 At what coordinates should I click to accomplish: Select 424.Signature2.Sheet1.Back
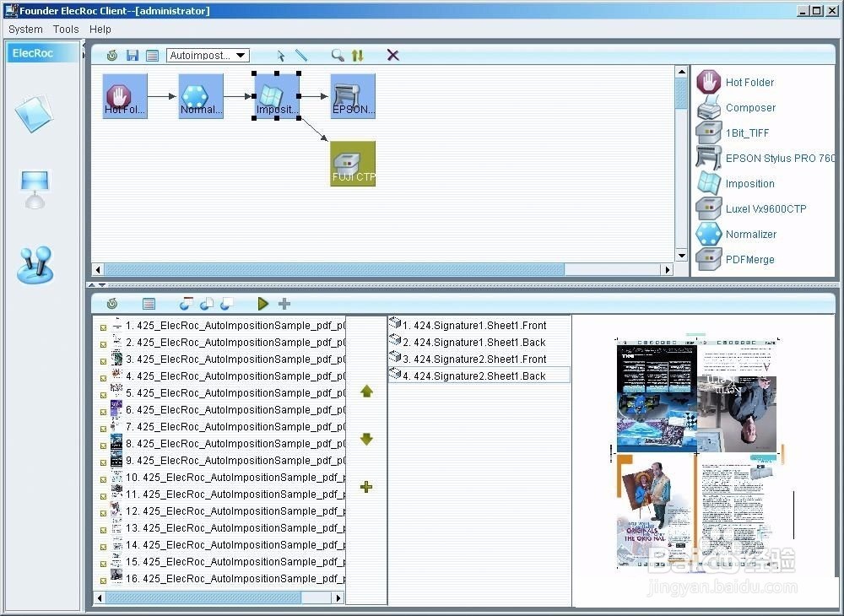[479, 376]
